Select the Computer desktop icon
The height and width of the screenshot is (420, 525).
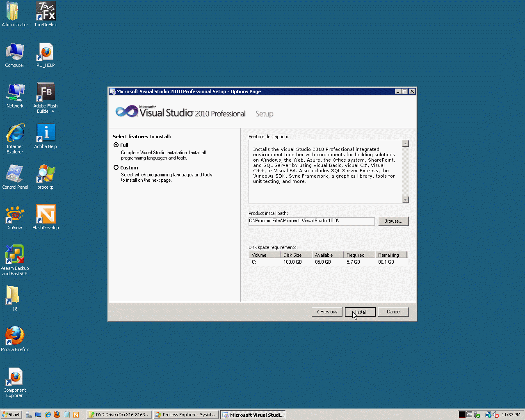point(15,55)
